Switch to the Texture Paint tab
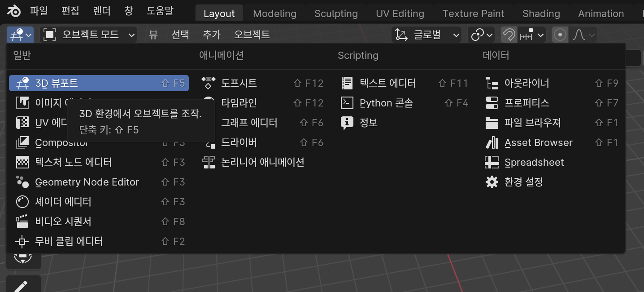The width and height of the screenshot is (644, 292). [x=473, y=13]
